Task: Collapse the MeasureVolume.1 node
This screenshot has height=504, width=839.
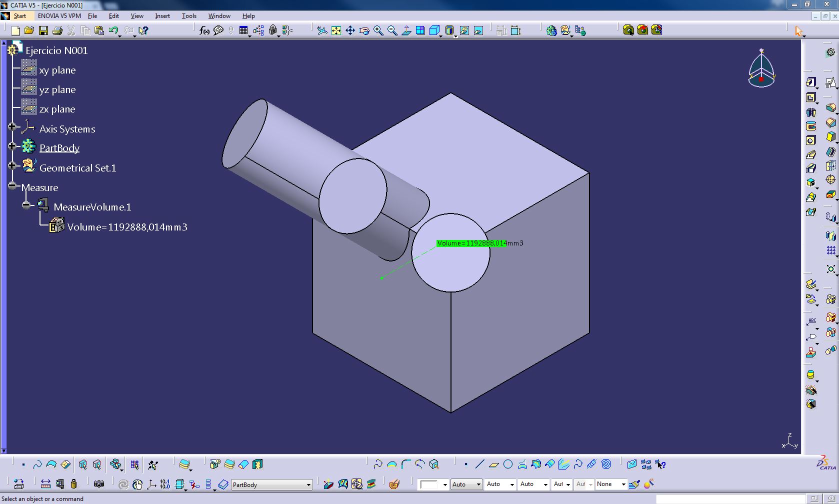Action: pos(26,205)
